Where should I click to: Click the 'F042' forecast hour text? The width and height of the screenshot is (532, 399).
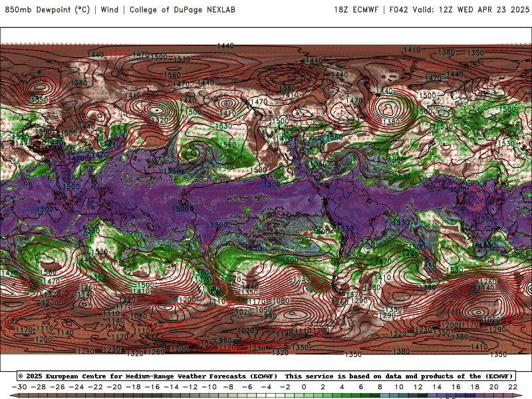(x=398, y=10)
